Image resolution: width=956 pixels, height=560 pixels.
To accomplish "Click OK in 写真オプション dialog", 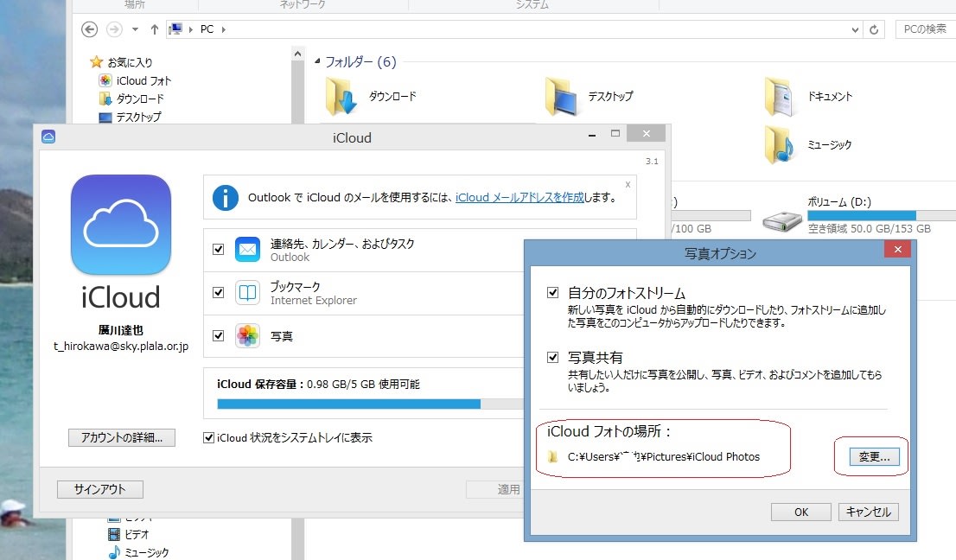I will [x=801, y=512].
